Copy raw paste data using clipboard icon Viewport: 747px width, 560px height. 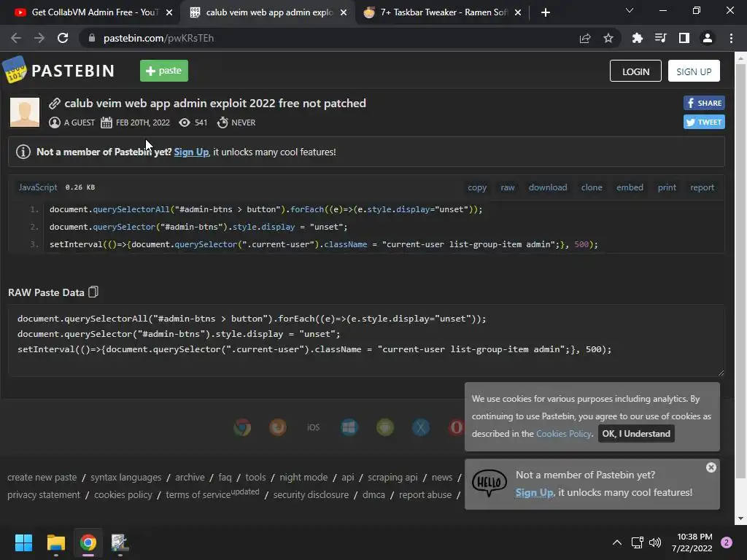[x=93, y=292]
